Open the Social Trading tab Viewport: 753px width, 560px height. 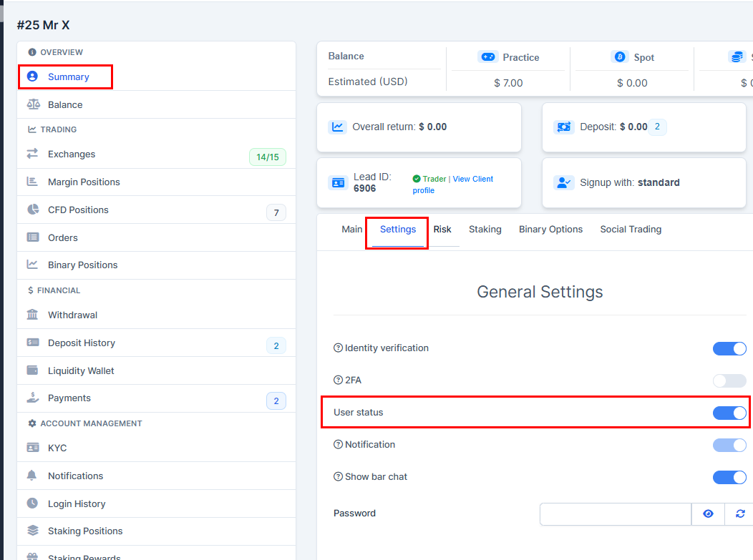click(x=631, y=230)
